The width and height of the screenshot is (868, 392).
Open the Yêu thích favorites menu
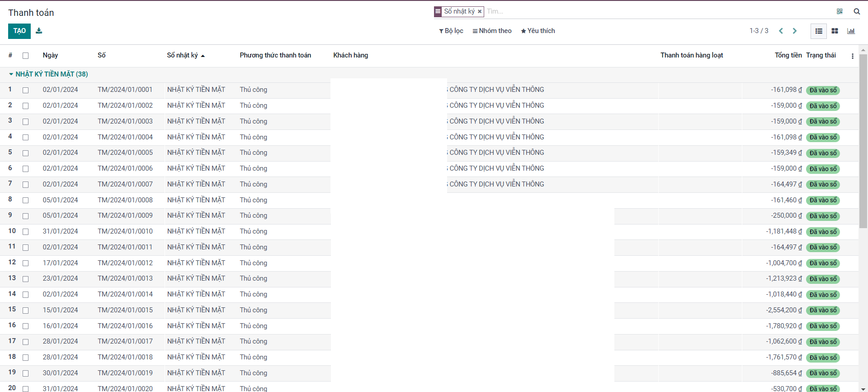point(538,31)
